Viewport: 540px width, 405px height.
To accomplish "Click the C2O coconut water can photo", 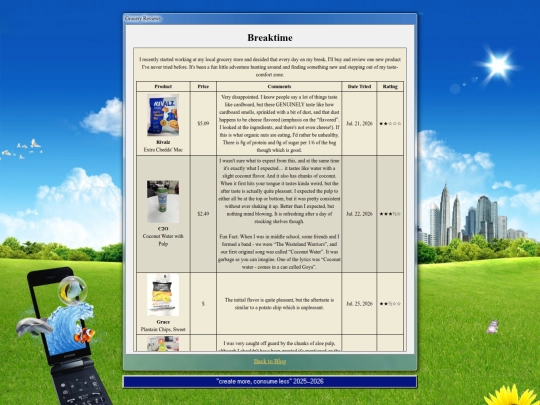I will coord(163,201).
